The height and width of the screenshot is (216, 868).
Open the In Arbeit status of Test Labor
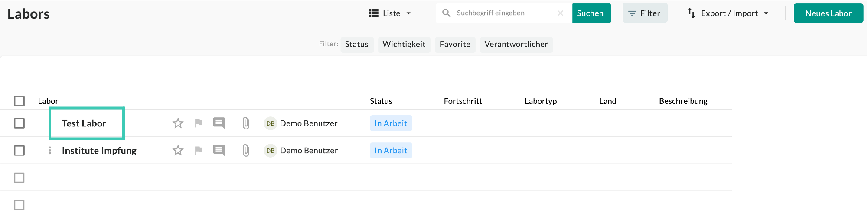[391, 123]
